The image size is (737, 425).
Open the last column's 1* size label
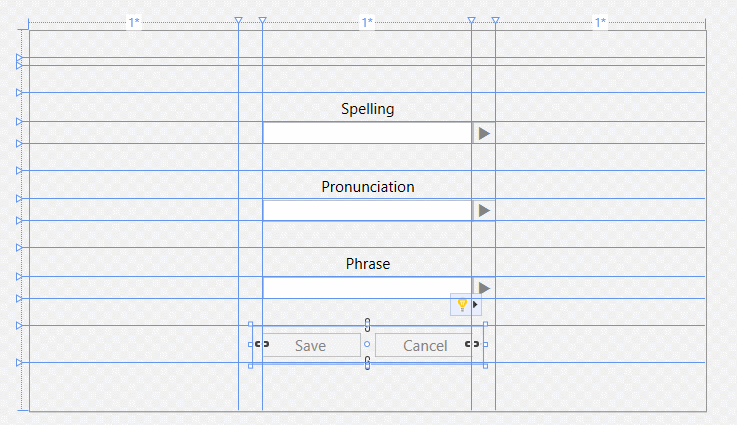601,22
